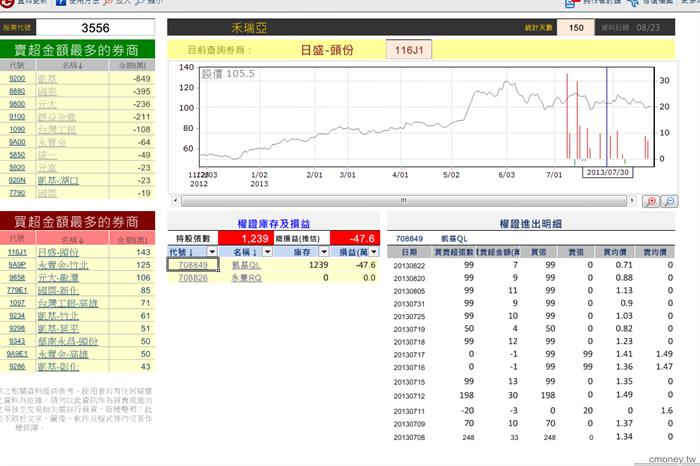Open broker code 9298 link

(x=17, y=329)
